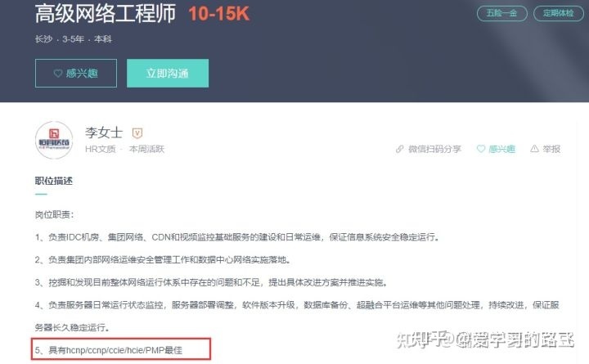Click the 微信扫码分享 link icon

(400, 149)
